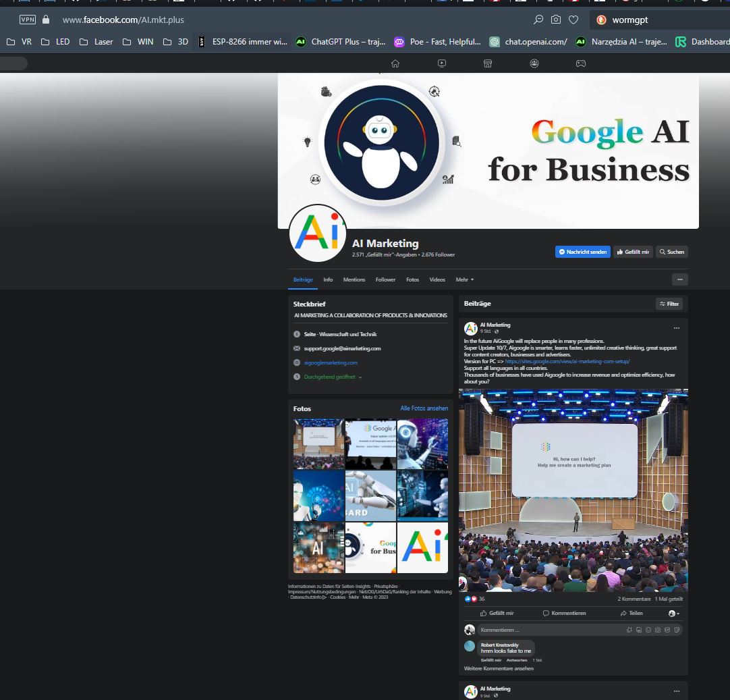730x700 pixels.
Task: Open the Laser bookmarks folder
Action: [x=96, y=42]
